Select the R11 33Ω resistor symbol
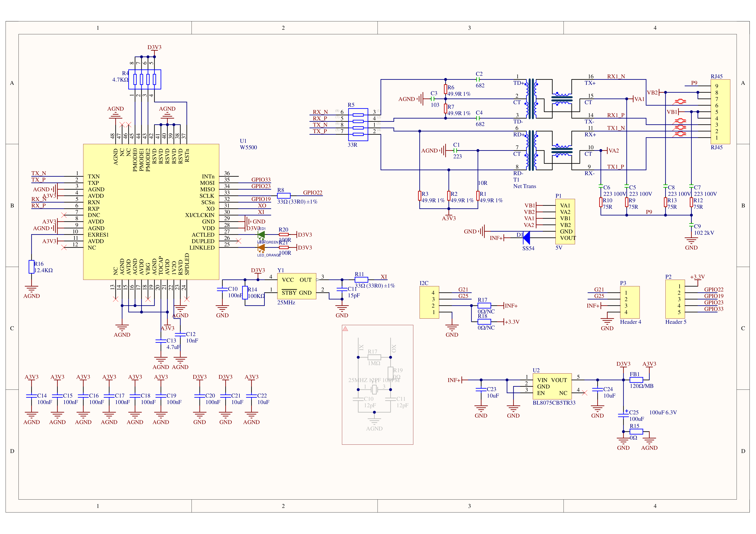Screen dimensions: 756x534 coord(361,280)
